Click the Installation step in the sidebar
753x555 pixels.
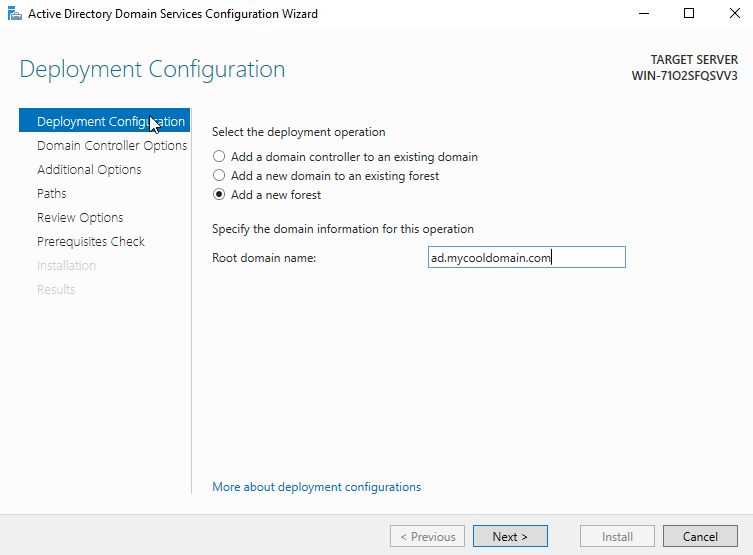coord(66,266)
